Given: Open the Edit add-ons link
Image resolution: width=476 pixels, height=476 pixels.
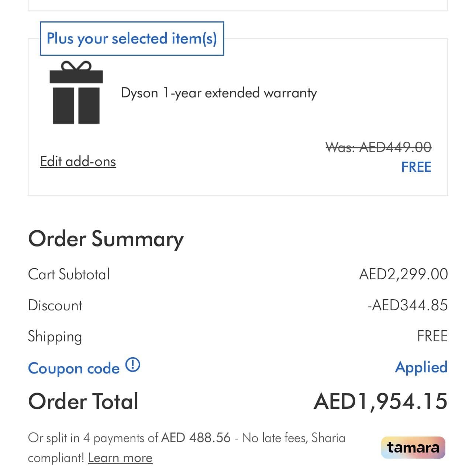Looking at the screenshot, I should point(78,162).
